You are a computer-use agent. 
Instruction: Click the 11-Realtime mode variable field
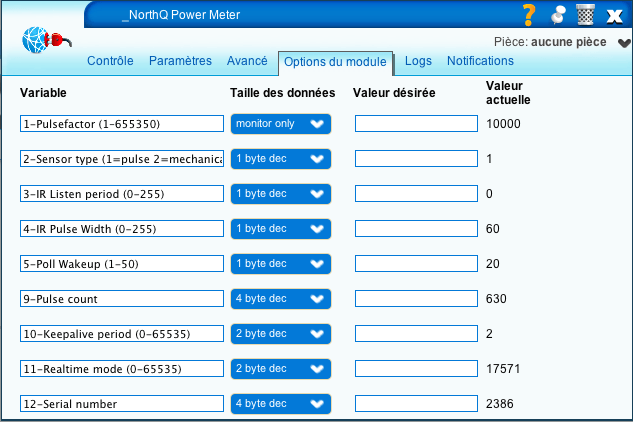click(122, 369)
